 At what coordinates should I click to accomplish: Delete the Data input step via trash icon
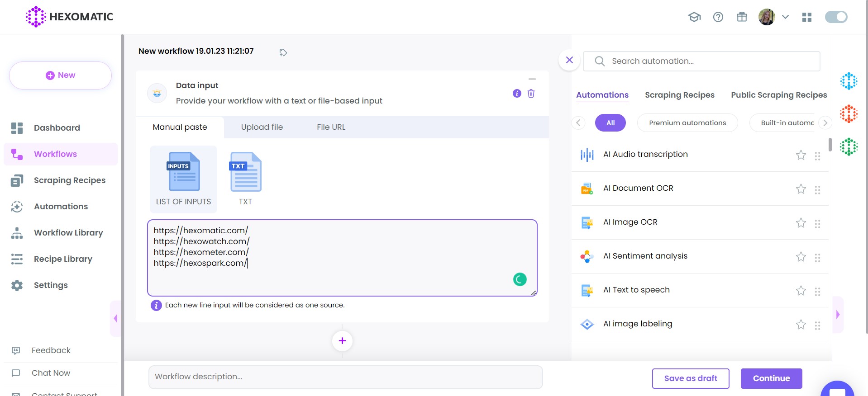pyautogui.click(x=531, y=94)
